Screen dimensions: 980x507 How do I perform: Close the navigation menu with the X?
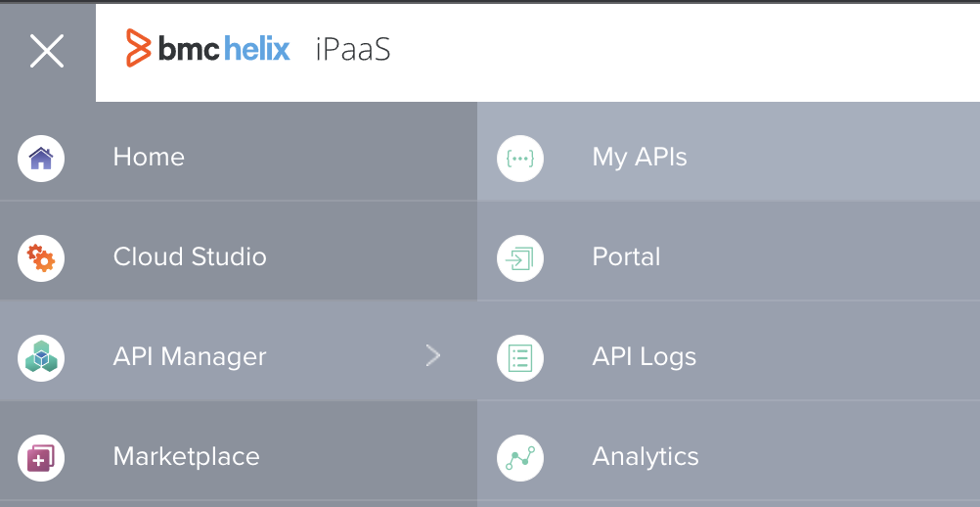[47, 51]
